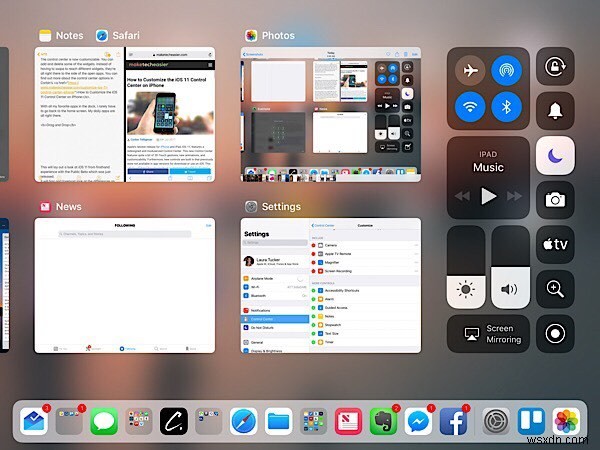The width and height of the screenshot is (600, 450).
Task: Disable Bluetooth in Control Center
Action: (506, 107)
